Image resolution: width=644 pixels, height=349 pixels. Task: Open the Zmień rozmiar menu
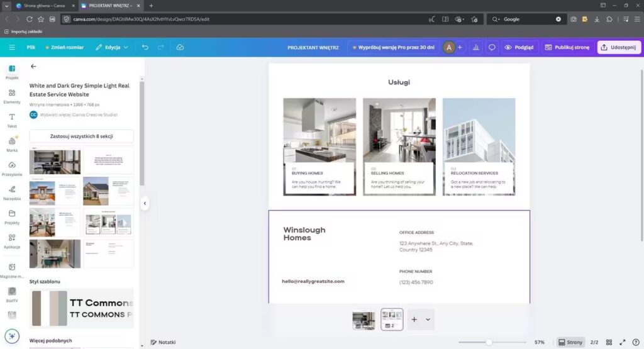65,47
